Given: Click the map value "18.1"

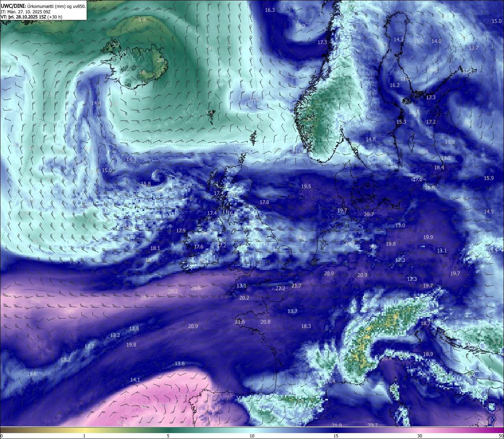Looking at the screenshot, I should pos(155,248).
